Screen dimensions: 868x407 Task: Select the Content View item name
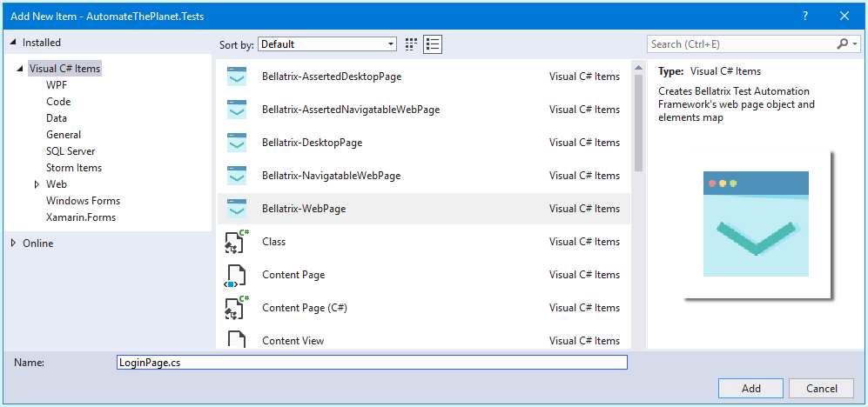293,341
